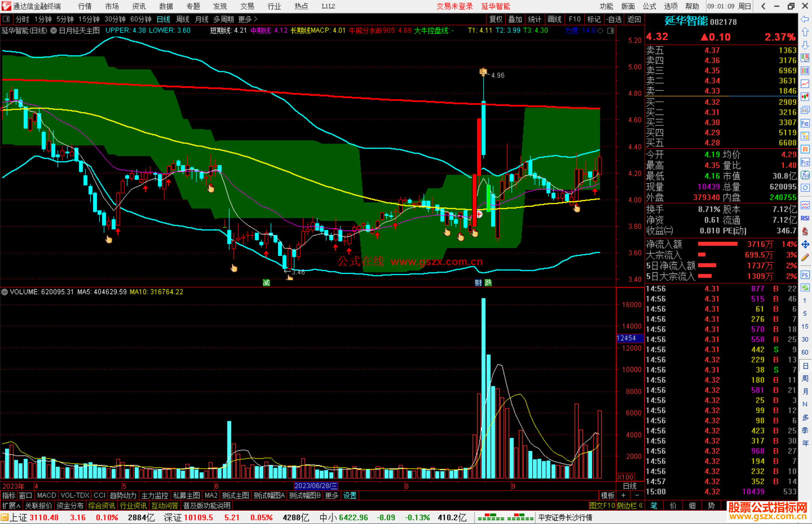Screen dimensions: 812x524
Task: Click the 复权 button
Action: [x=496, y=19]
